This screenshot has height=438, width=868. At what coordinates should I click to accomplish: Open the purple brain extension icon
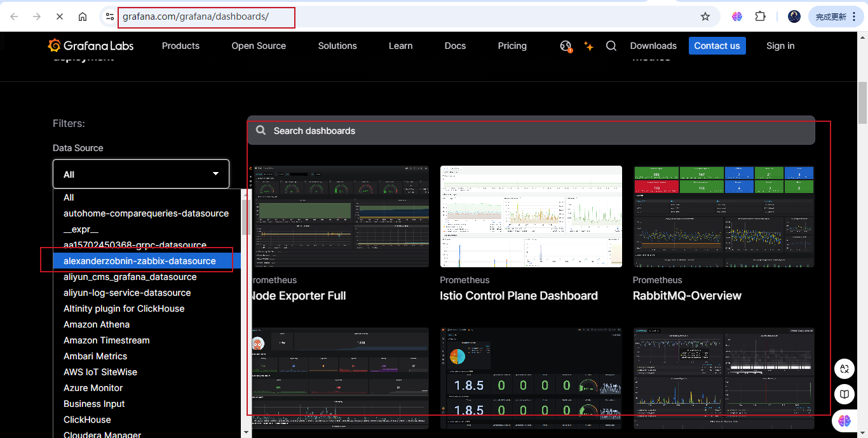click(737, 17)
